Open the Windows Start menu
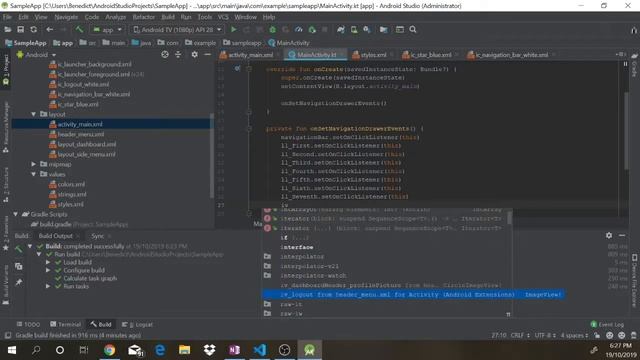The image size is (640, 360). (x=12, y=350)
